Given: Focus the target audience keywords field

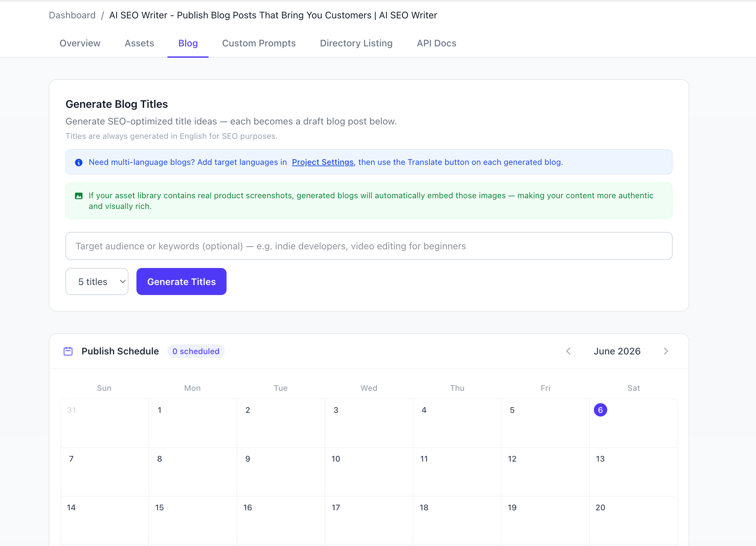Looking at the screenshot, I should [x=369, y=246].
